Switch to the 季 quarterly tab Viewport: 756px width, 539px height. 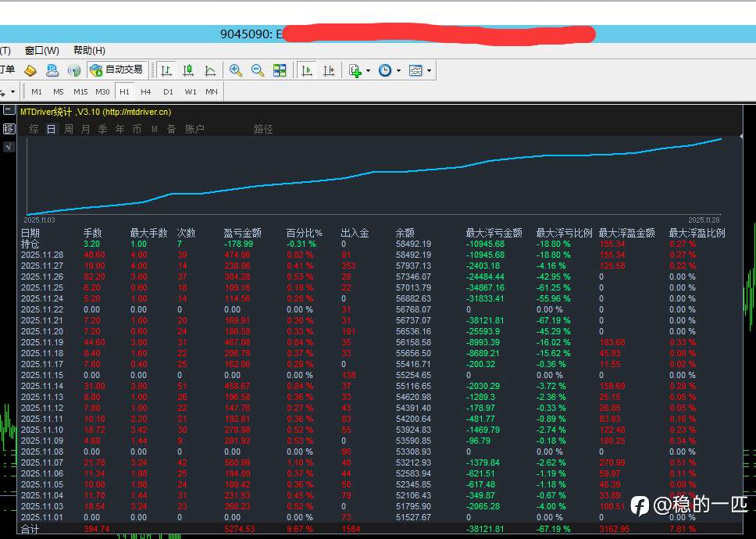pos(102,129)
